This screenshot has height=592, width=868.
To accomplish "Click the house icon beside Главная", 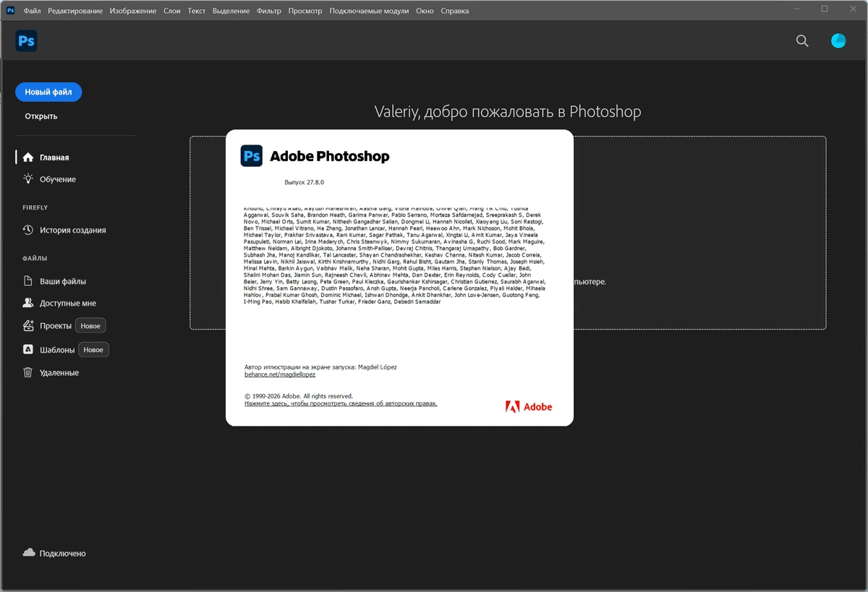I will coord(28,157).
